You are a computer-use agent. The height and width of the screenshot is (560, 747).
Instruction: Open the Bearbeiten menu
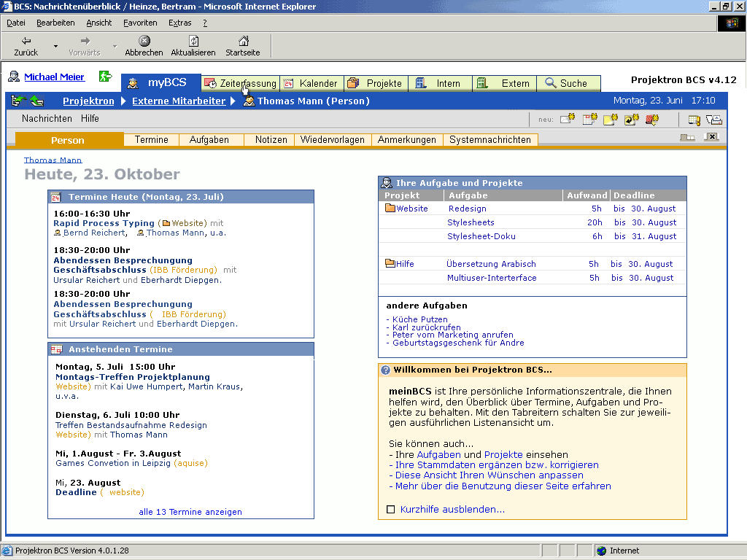point(55,23)
